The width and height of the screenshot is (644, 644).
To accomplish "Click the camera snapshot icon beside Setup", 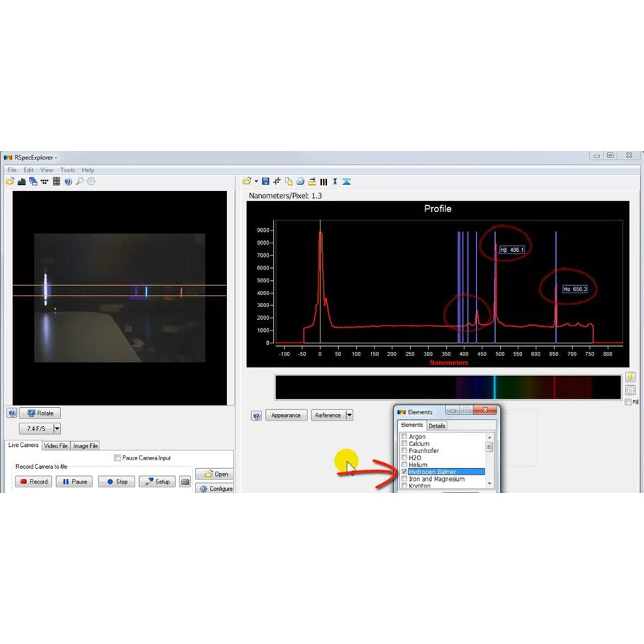I will point(185,482).
